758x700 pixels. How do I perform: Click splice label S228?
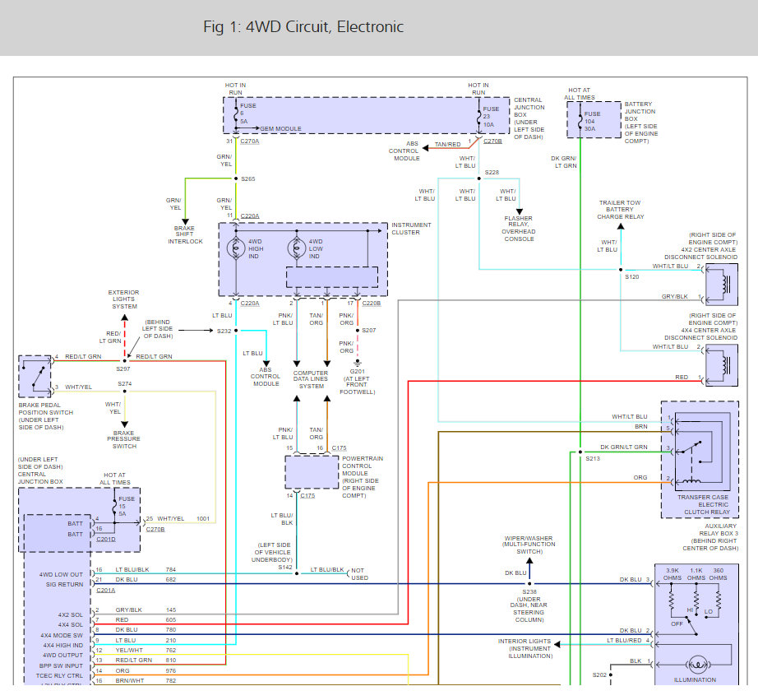(x=492, y=172)
